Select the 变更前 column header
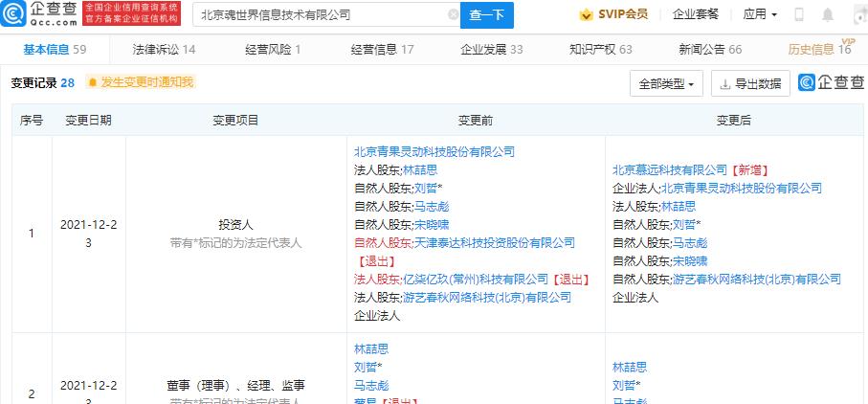The height and width of the screenshot is (404, 868). click(x=476, y=120)
